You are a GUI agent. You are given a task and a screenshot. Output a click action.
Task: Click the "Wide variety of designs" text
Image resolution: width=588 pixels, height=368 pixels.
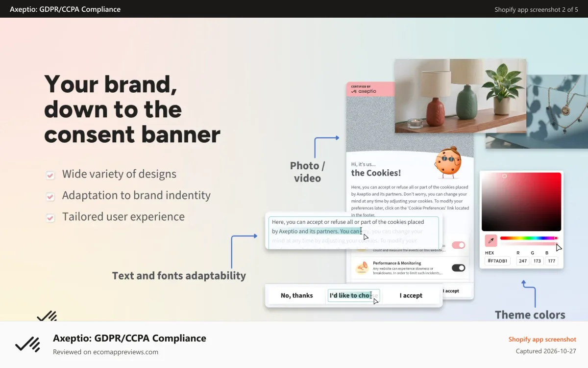point(119,174)
